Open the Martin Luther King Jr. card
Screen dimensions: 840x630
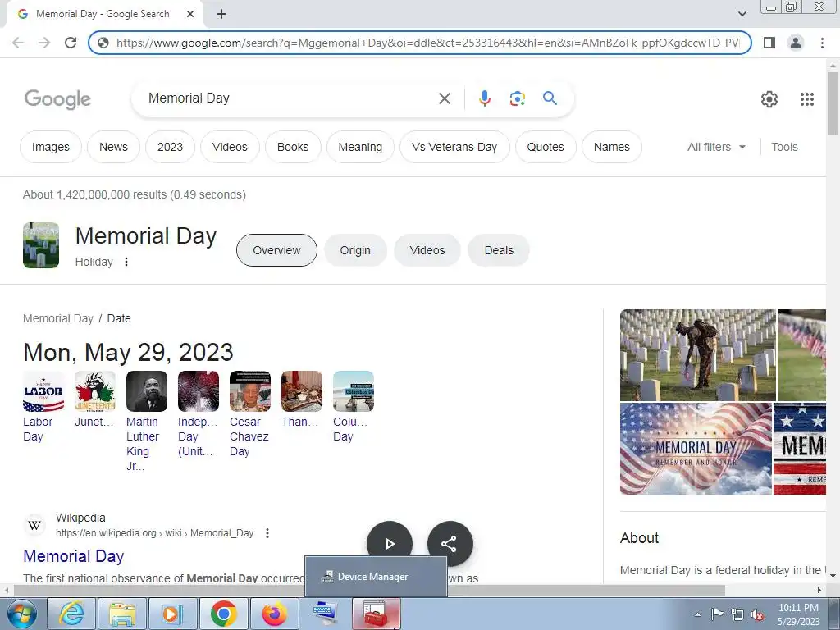(146, 422)
